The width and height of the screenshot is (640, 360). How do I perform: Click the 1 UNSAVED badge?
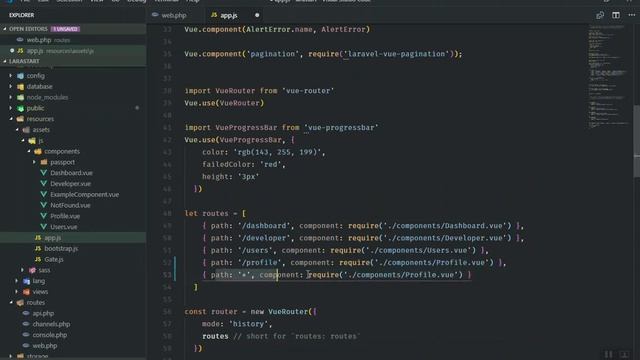[65, 29]
